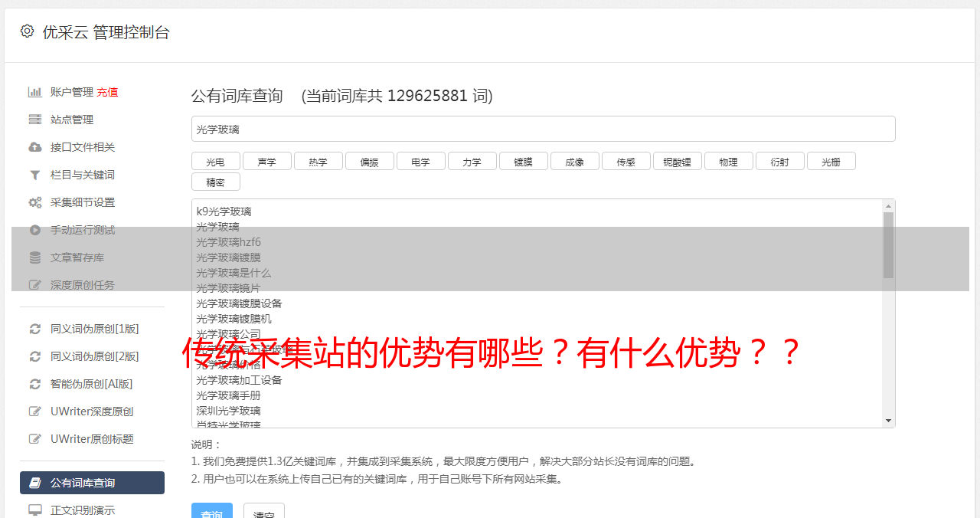Open 账户管理 via its bar chart icon

pos(35,92)
